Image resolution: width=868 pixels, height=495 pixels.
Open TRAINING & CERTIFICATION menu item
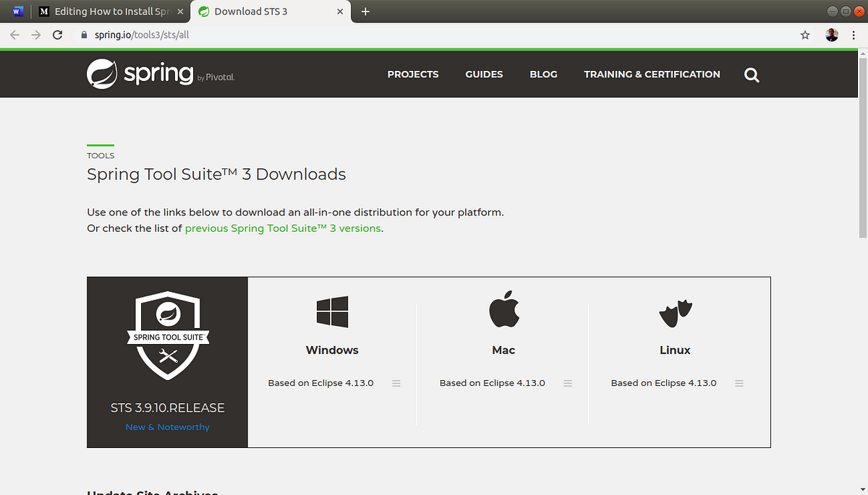pos(652,74)
